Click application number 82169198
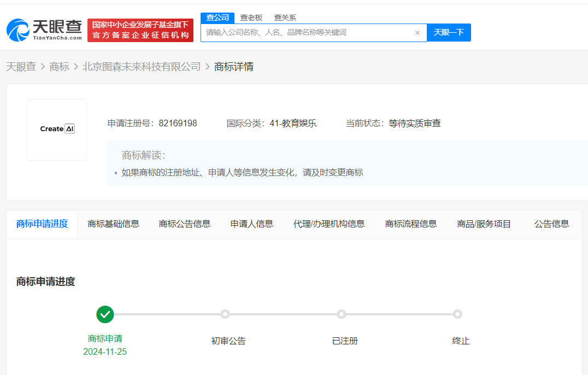Image resolution: width=588 pixels, height=375 pixels. 178,124
